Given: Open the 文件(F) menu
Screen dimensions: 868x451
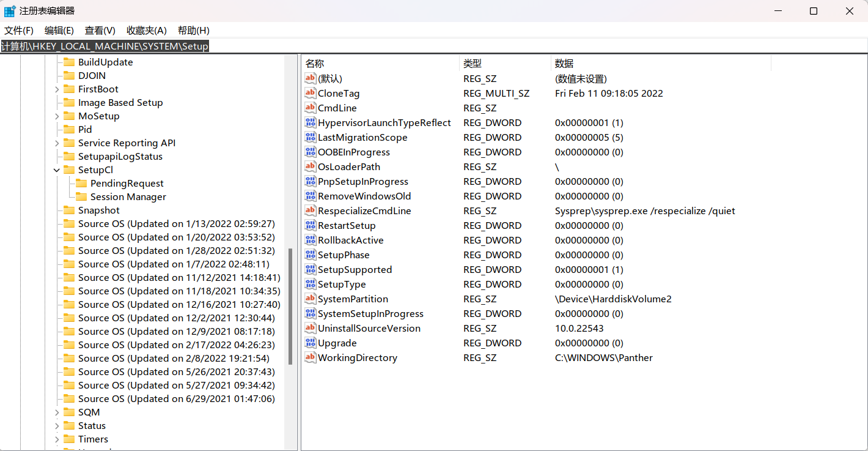Looking at the screenshot, I should (x=19, y=31).
